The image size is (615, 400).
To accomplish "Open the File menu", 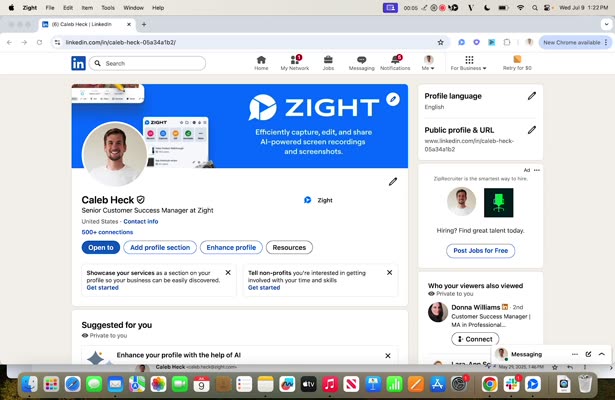I will pyautogui.click(x=50, y=8).
